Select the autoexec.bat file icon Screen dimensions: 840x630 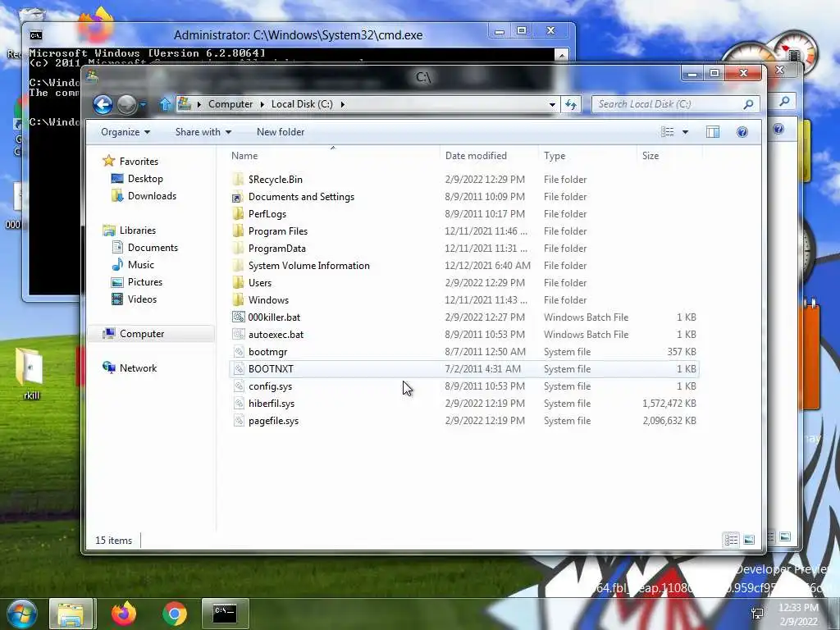pos(238,335)
